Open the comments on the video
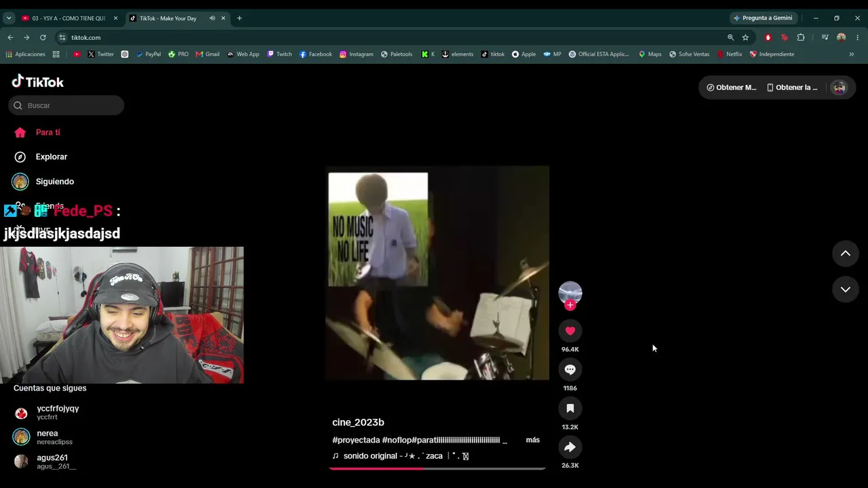Screen dimensions: 868x488 (570, 369)
